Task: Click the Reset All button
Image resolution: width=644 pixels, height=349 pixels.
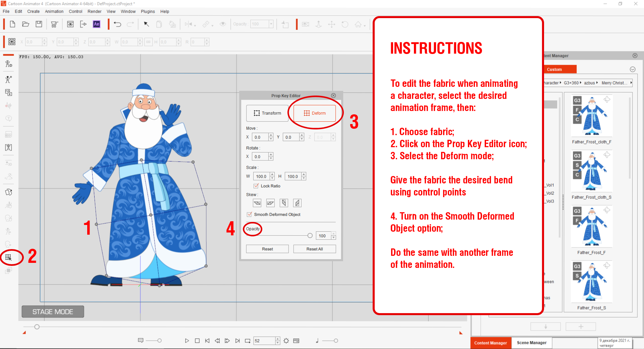Action: coord(315,249)
